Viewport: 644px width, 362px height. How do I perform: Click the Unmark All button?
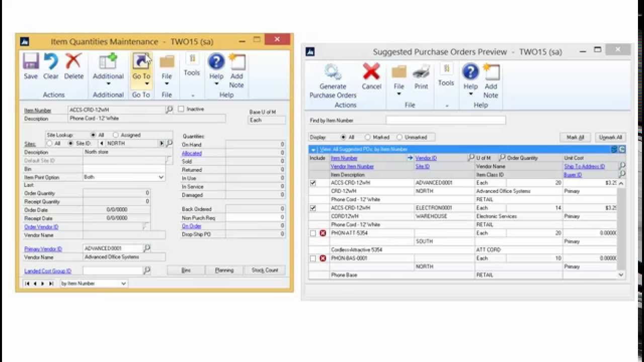[x=611, y=137]
